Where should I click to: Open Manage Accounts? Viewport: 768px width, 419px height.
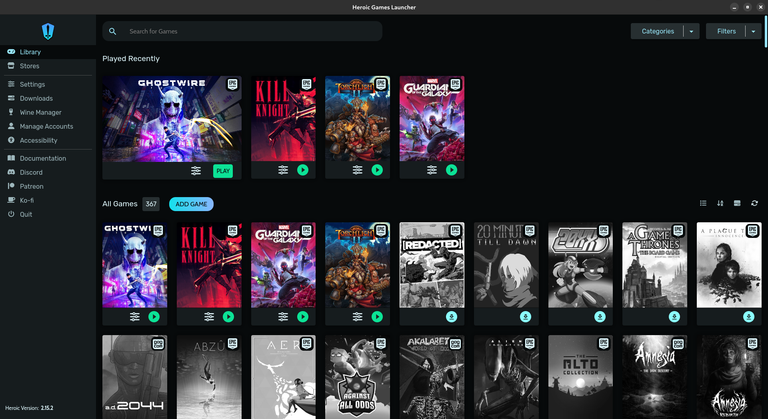click(x=48, y=126)
